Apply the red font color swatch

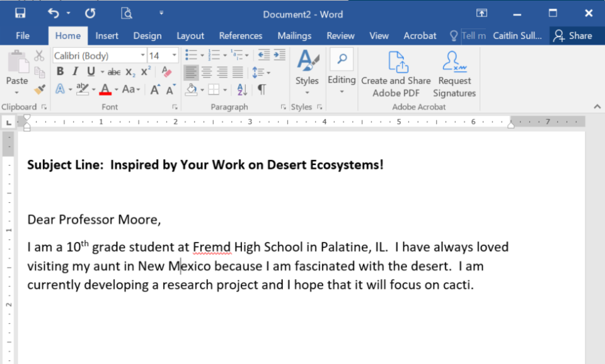[105, 89]
